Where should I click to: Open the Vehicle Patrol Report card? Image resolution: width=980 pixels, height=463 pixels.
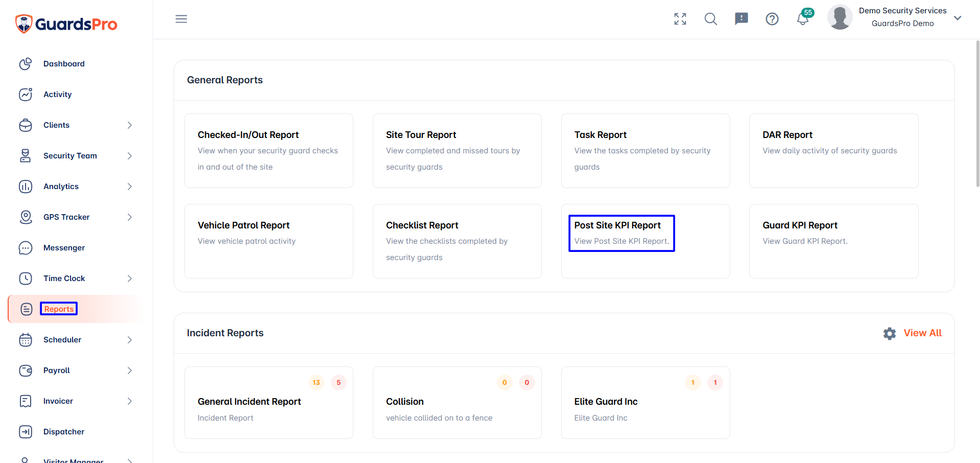(x=269, y=241)
